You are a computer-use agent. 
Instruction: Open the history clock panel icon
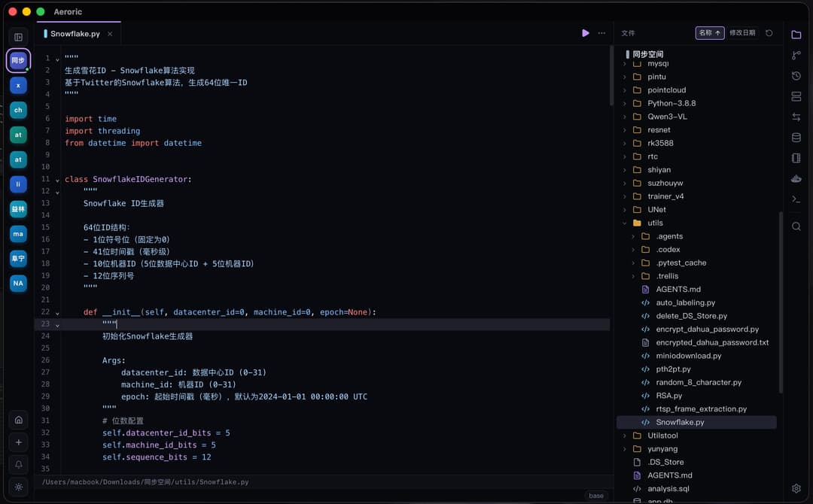coord(796,76)
